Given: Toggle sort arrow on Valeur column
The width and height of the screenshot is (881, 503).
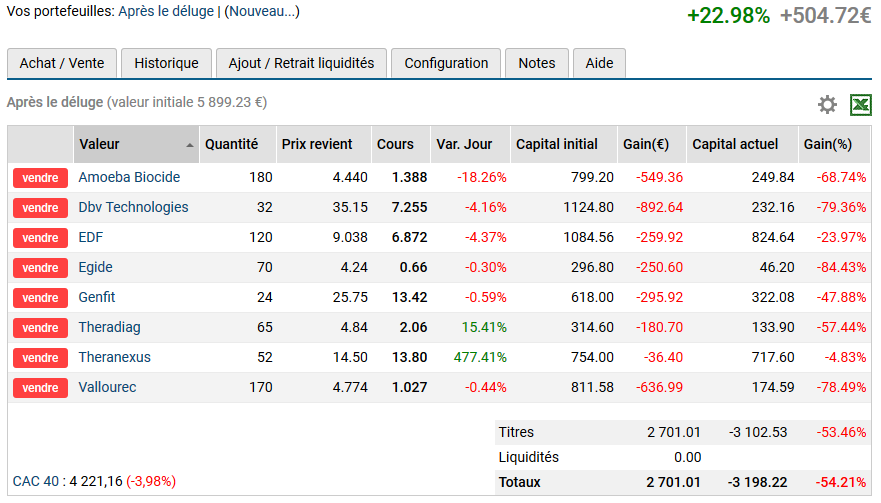Looking at the screenshot, I should (x=190, y=145).
